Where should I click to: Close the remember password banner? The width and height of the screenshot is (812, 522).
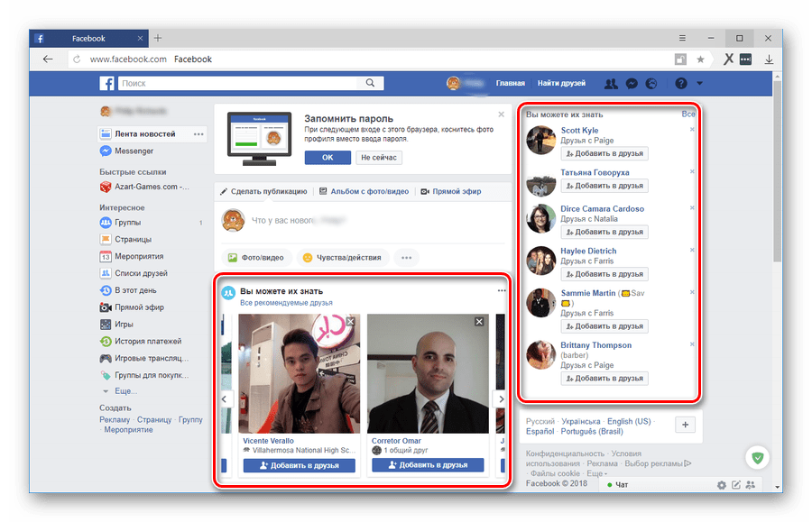click(502, 114)
